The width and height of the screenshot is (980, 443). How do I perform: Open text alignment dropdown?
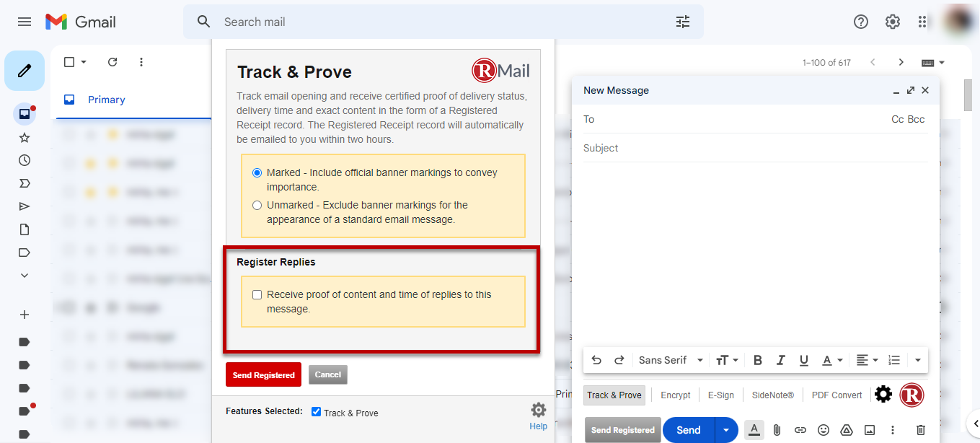(x=867, y=360)
